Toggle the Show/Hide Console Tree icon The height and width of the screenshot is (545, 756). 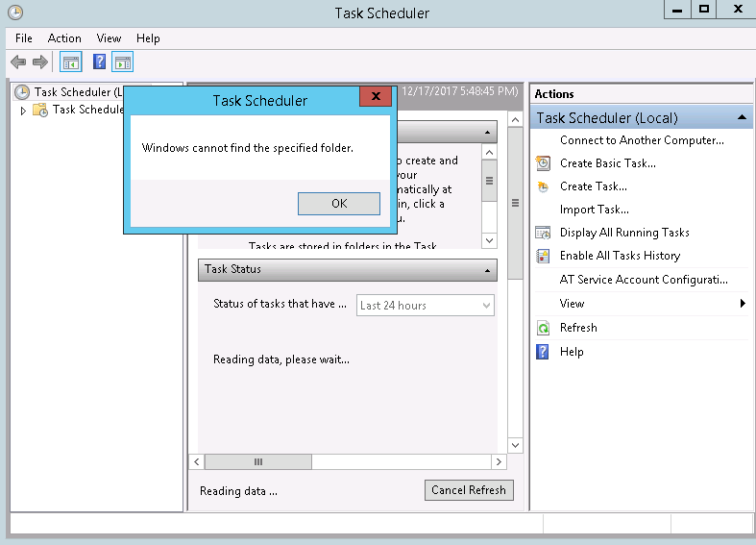(x=70, y=62)
